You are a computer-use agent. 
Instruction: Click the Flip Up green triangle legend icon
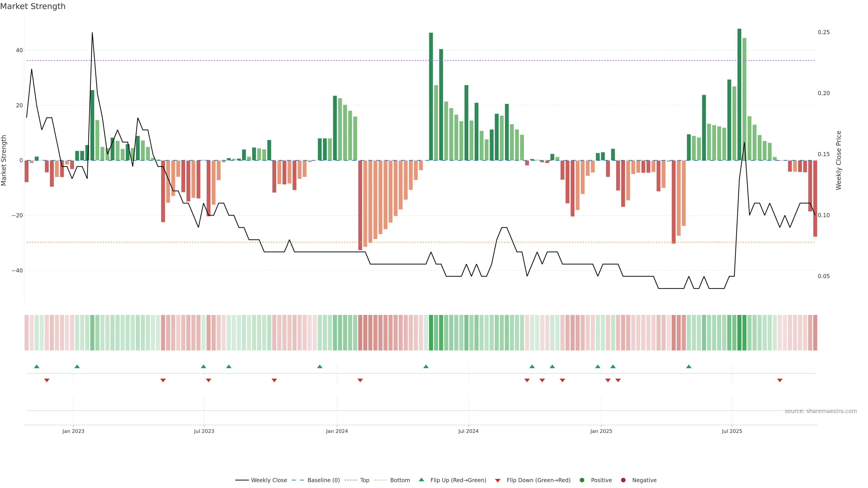pyautogui.click(x=421, y=480)
